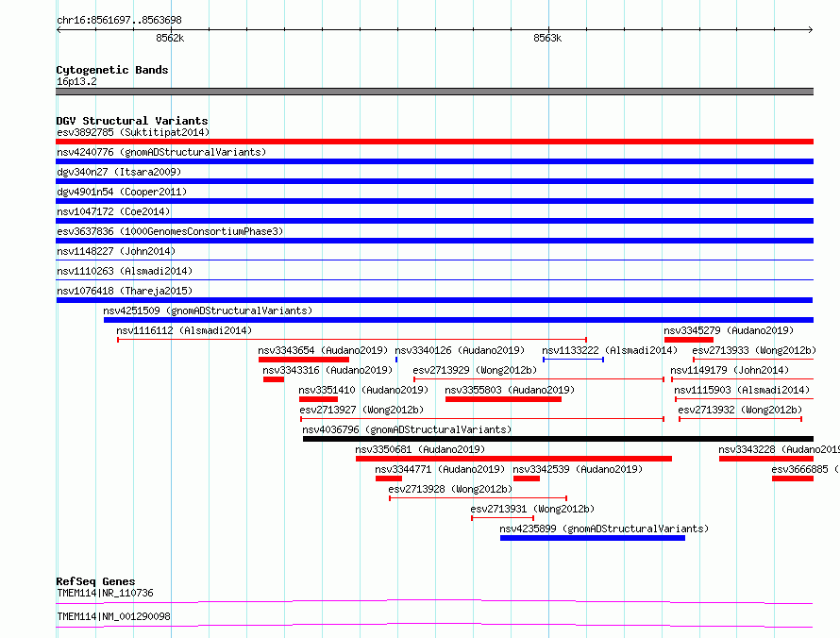
Task: Click the 8563k ruler position label
Action: pyautogui.click(x=547, y=38)
